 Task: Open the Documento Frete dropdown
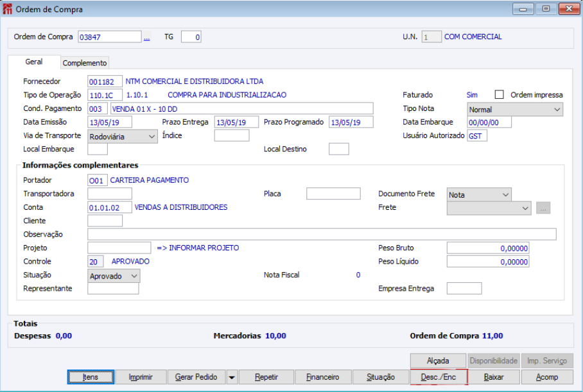coord(479,194)
